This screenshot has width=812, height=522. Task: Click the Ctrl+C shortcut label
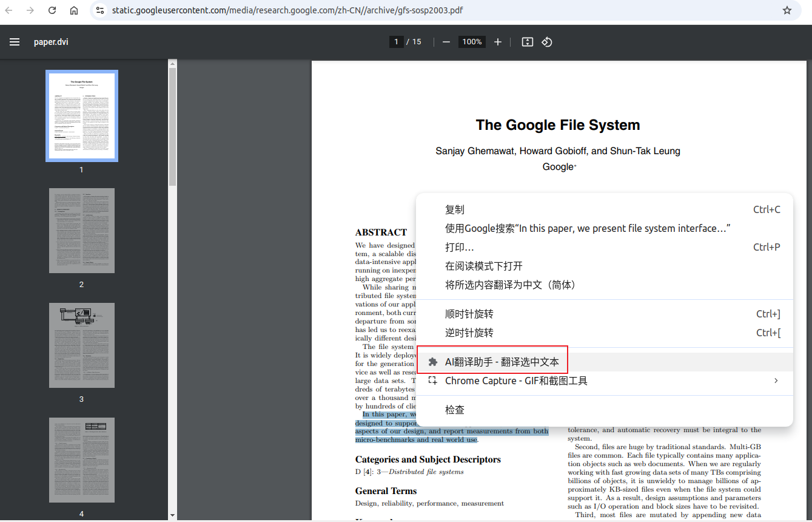coord(767,209)
